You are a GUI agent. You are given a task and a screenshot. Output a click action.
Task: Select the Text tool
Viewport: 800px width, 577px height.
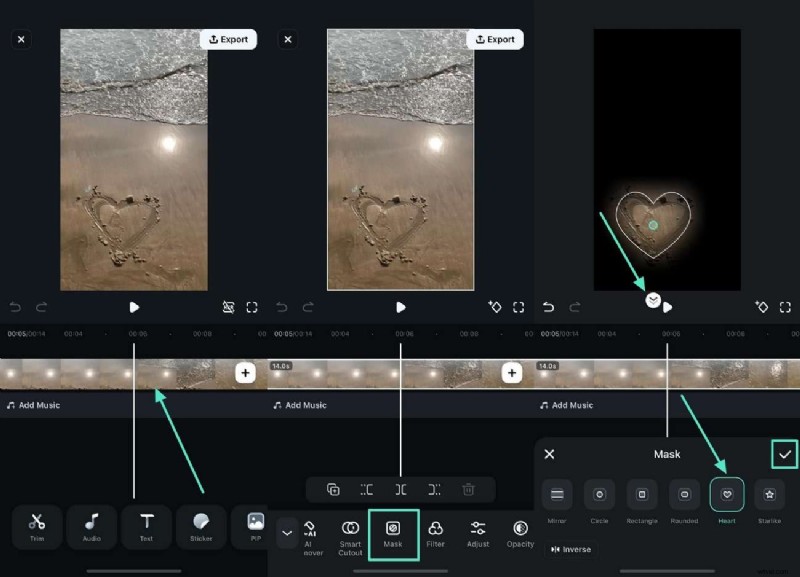click(x=146, y=527)
